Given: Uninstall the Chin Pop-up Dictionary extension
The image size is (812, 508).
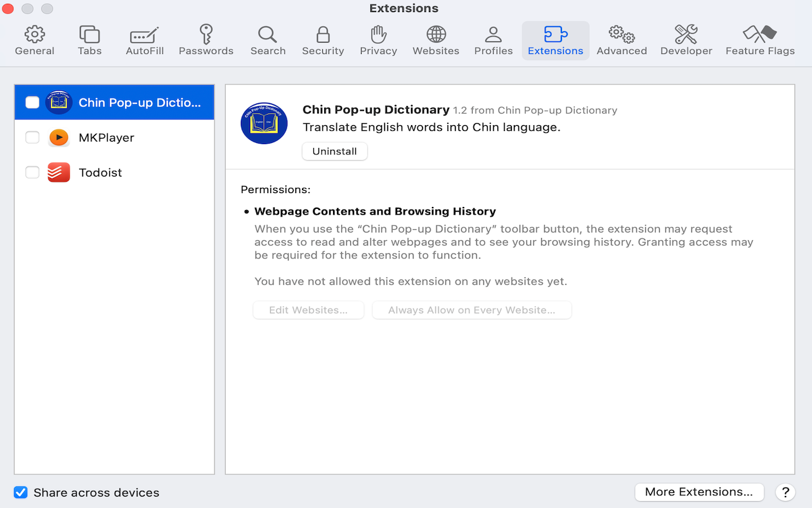Looking at the screenshot, I should pyautogui.click(x=335, y=151).
